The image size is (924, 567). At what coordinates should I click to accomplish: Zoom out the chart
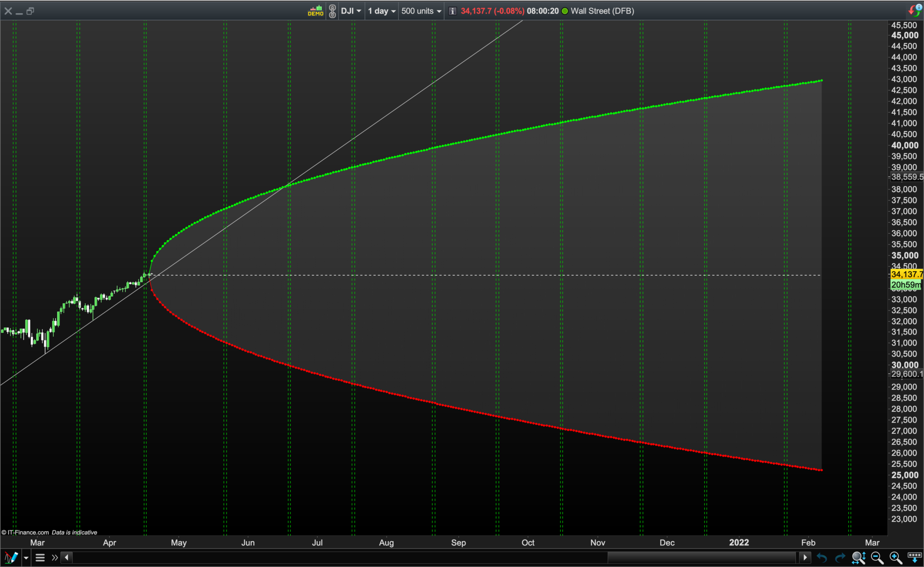tap(877, 558)
